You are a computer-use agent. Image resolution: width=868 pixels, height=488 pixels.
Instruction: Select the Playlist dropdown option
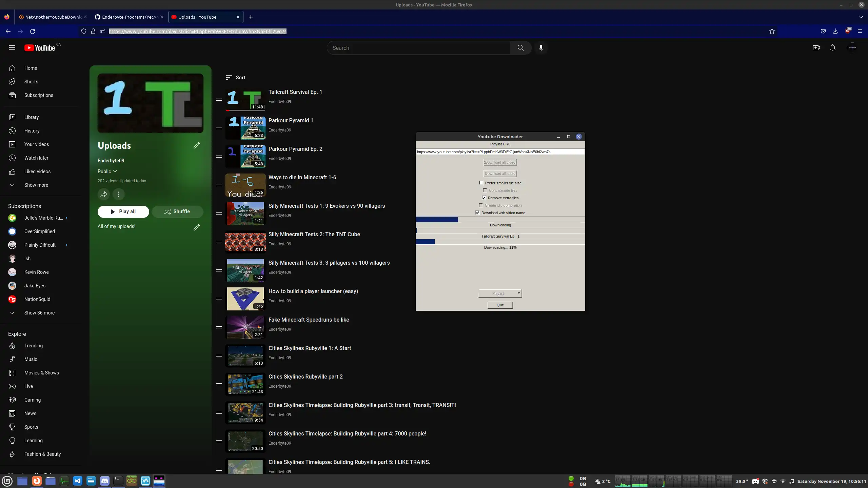pos(499,292)
